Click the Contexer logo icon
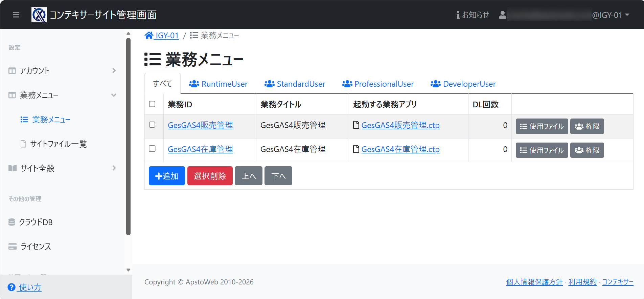Viewport: 644px width, 299px height. coord(39,15)
